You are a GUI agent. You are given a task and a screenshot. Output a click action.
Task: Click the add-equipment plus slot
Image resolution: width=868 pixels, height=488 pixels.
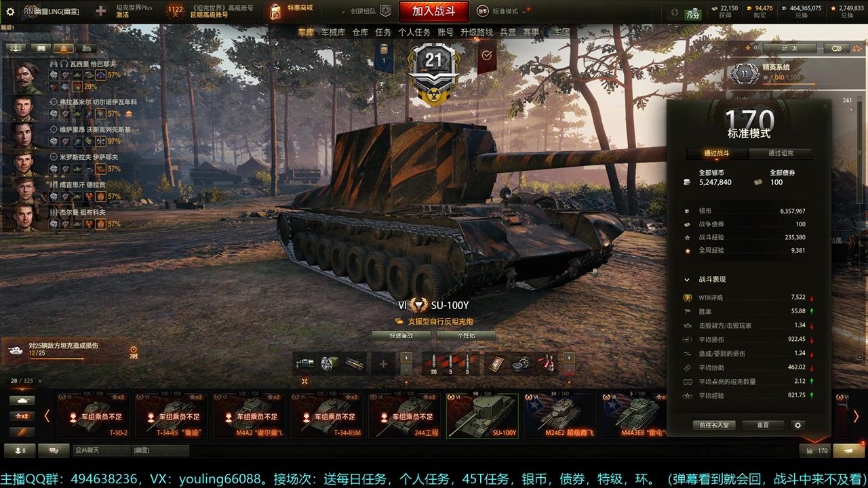pos(383,364)
